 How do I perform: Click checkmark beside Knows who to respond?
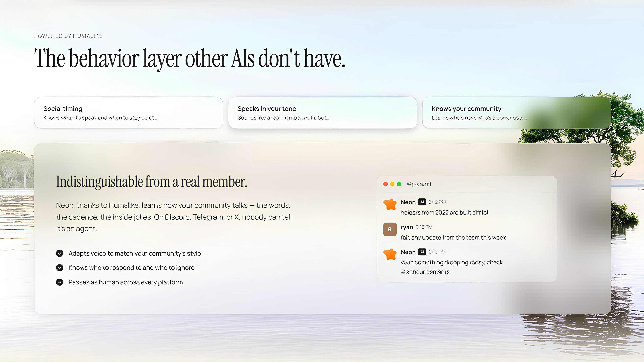pos(60,268)
